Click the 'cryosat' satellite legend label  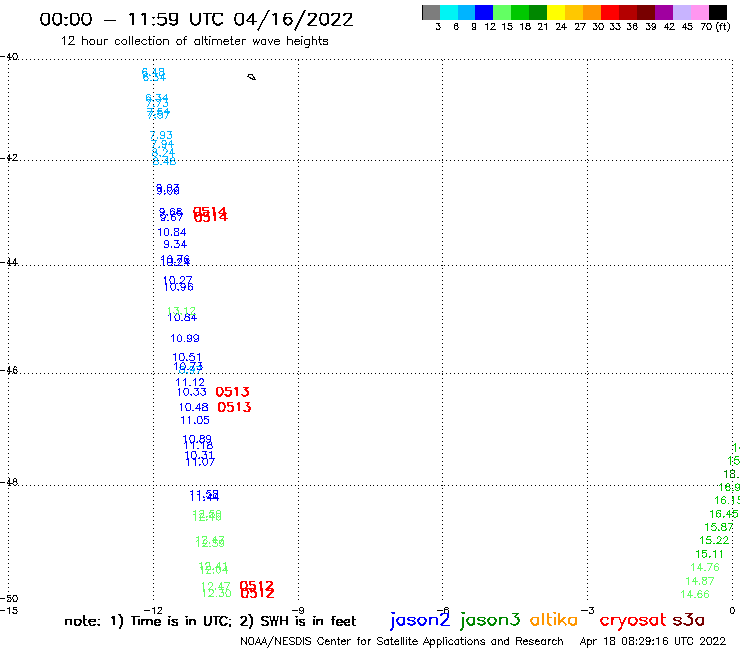632,621
